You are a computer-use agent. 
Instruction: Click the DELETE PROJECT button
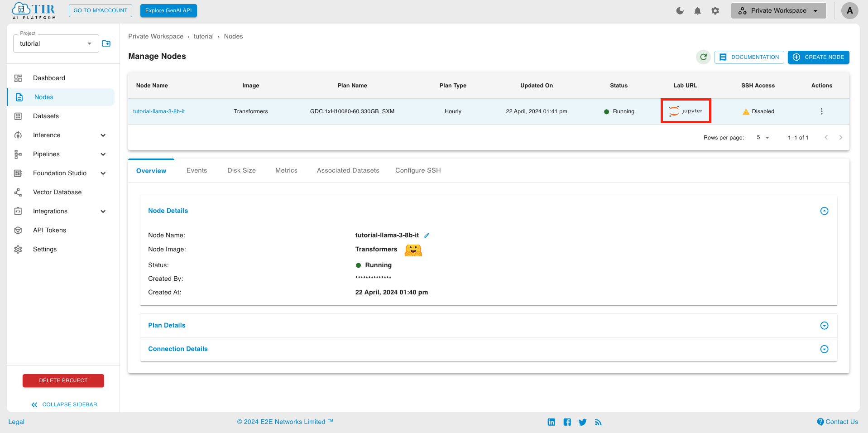click(63, 380)
